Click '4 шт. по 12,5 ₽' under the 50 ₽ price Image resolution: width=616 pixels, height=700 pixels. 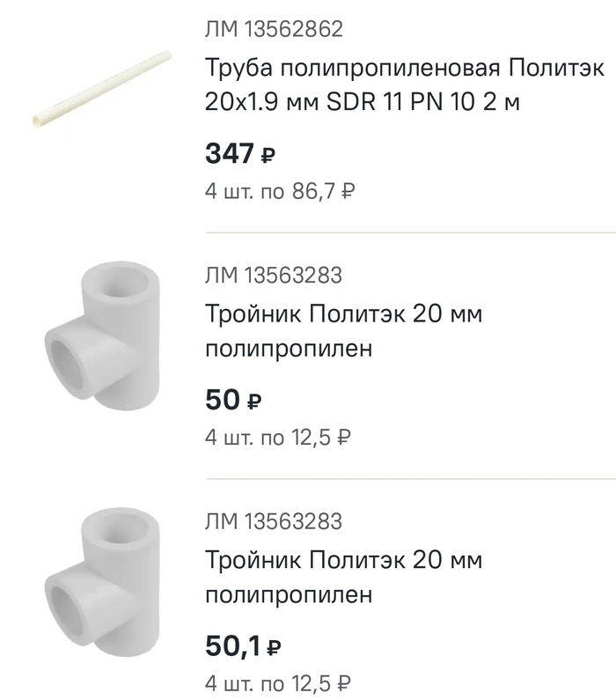tap(278, 437)
